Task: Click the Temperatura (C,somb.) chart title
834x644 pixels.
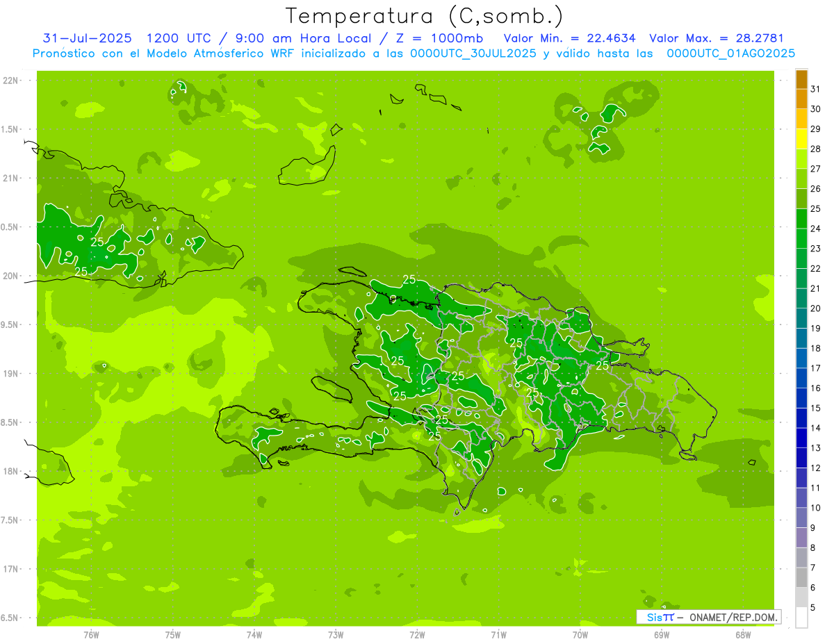Action: (424, 15)
